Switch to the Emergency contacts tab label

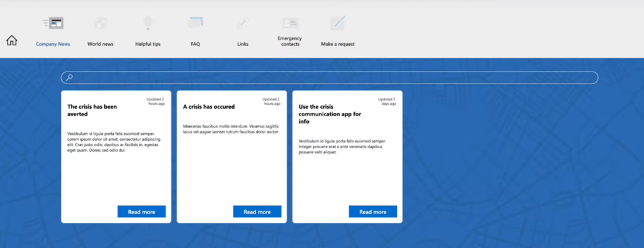pos(290,41)
